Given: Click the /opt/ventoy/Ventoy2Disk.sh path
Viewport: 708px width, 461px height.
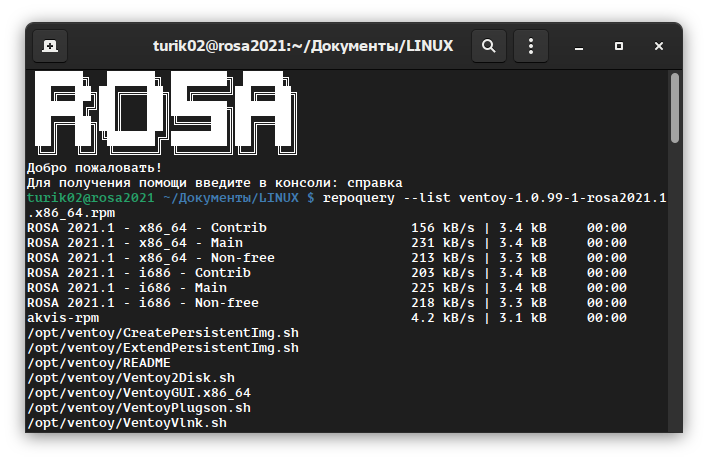Looking at the screenshot, I should tap(130, 378).
